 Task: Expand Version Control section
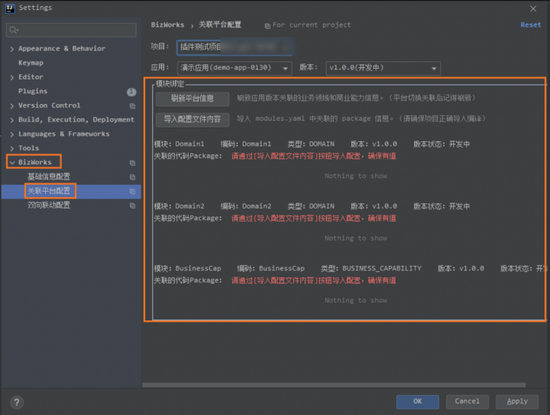coord(12,106)
